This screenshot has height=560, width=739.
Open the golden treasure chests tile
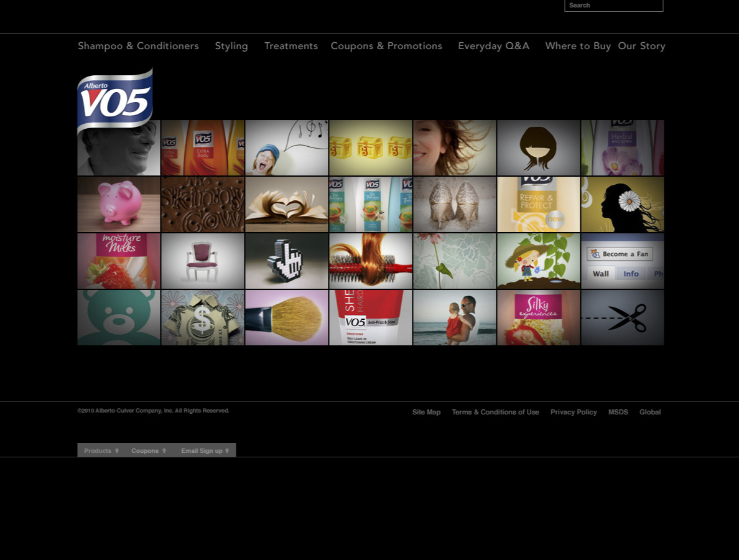(371, 148)
